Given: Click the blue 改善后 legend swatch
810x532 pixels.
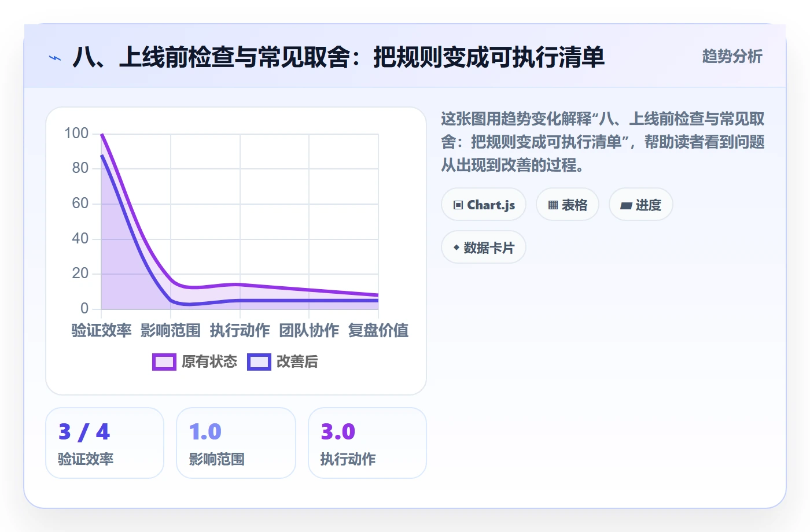Looking at the screenshot, I should [259, 362].
